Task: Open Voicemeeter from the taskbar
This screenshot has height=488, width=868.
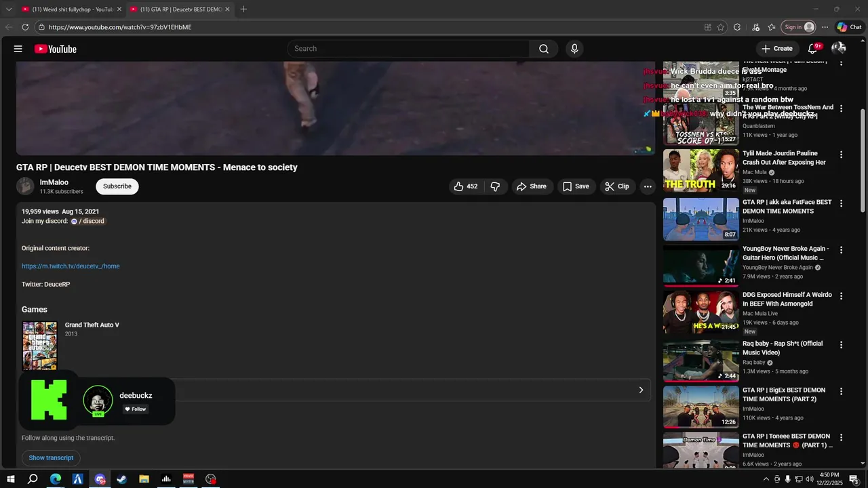Action: coord(189,479)
